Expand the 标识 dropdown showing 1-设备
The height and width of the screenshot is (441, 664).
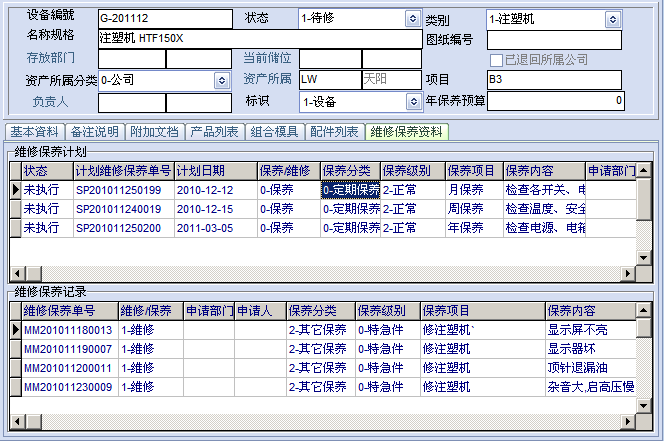coord(412,101)
